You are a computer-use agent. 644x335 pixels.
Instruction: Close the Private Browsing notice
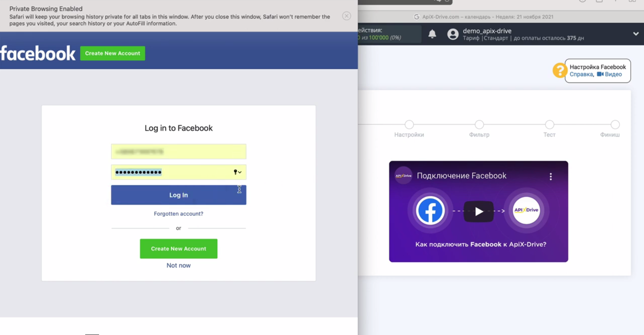click(347, 16)
